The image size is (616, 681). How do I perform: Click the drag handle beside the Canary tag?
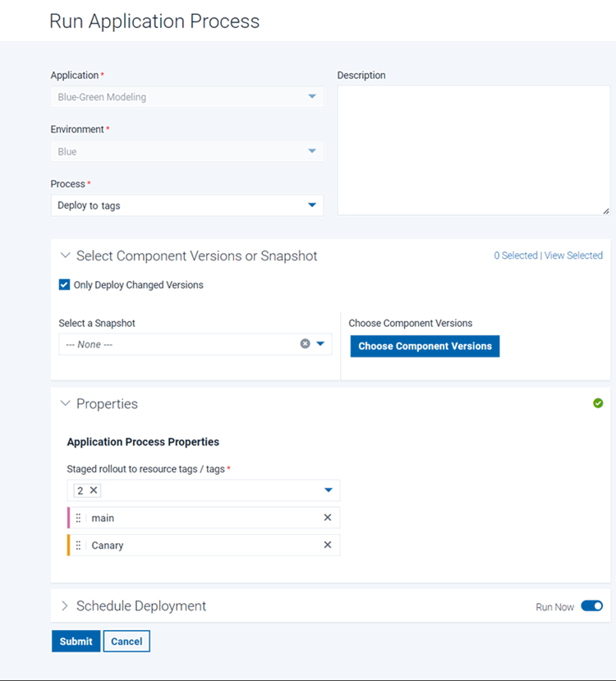[x=79, y=545]
